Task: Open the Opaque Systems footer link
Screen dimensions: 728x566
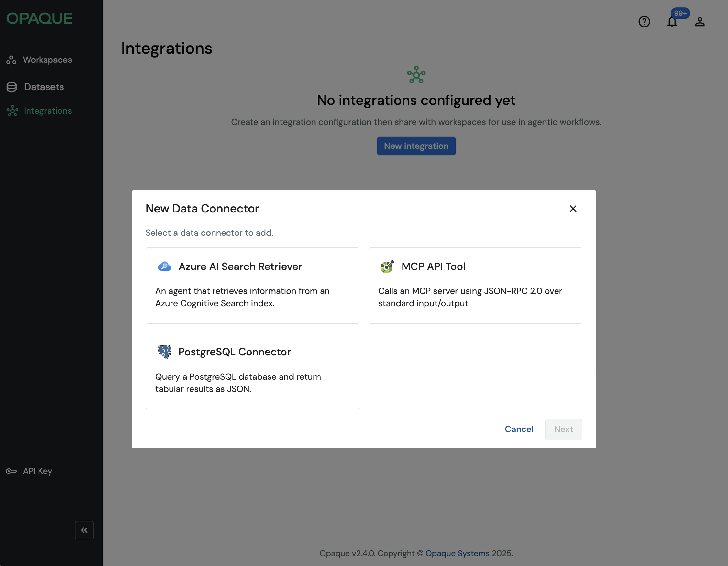Action: pos(457,553)
